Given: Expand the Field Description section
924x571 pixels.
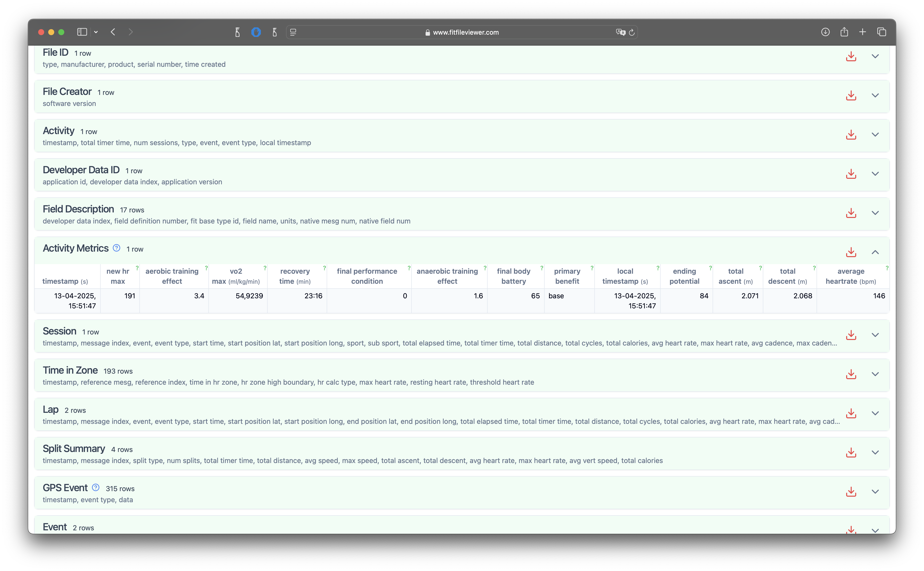Looking at the screenshot, I should (875, 213).
